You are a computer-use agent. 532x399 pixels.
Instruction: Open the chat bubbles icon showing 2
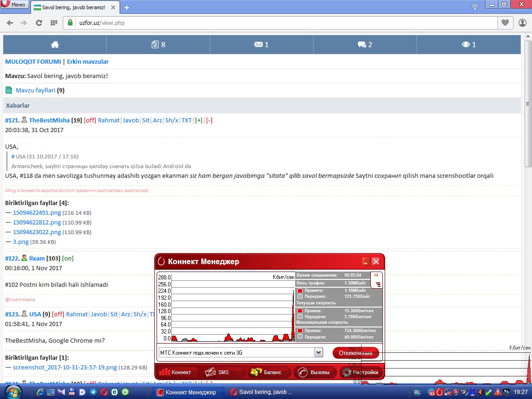click(x=364, y=44)
